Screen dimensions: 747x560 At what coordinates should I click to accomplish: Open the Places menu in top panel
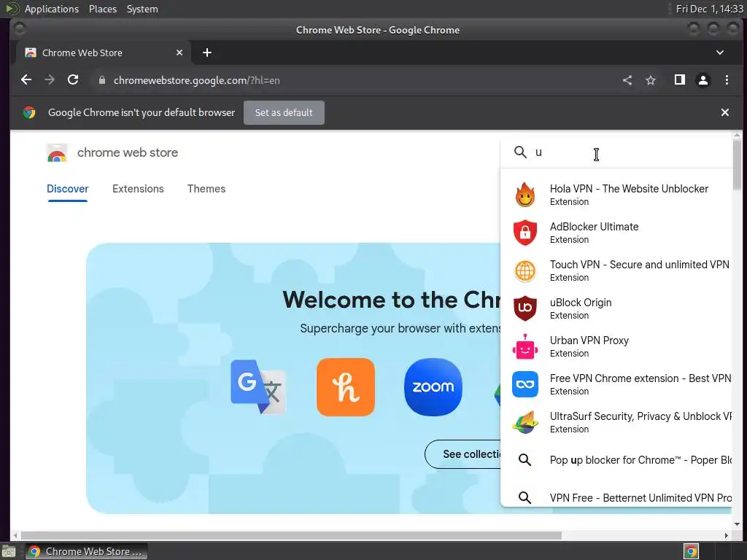[x=103, y=9]
